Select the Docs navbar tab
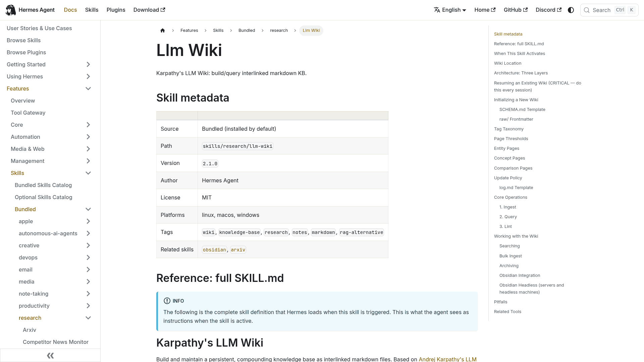644x362 pixels. coord(70,10)
